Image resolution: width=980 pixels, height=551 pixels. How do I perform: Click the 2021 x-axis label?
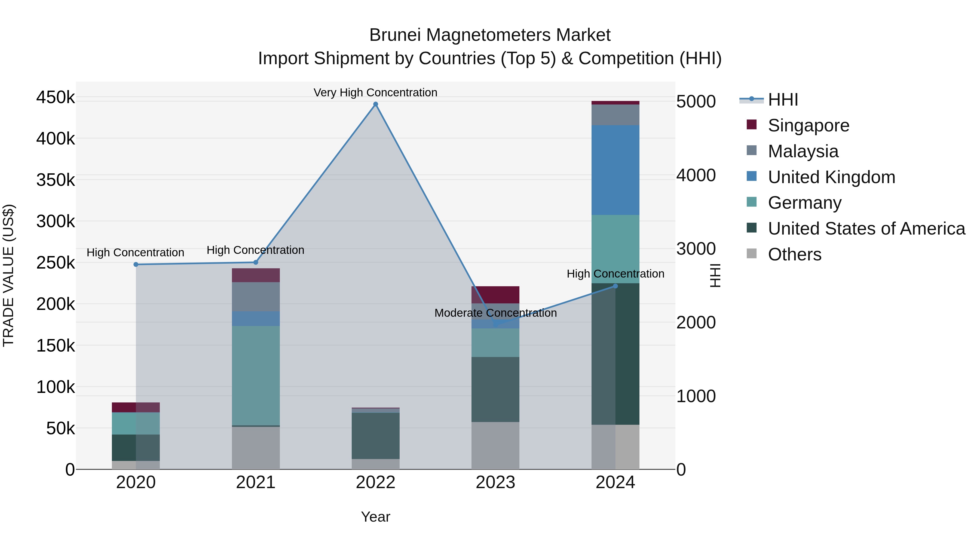coord(256,482)
